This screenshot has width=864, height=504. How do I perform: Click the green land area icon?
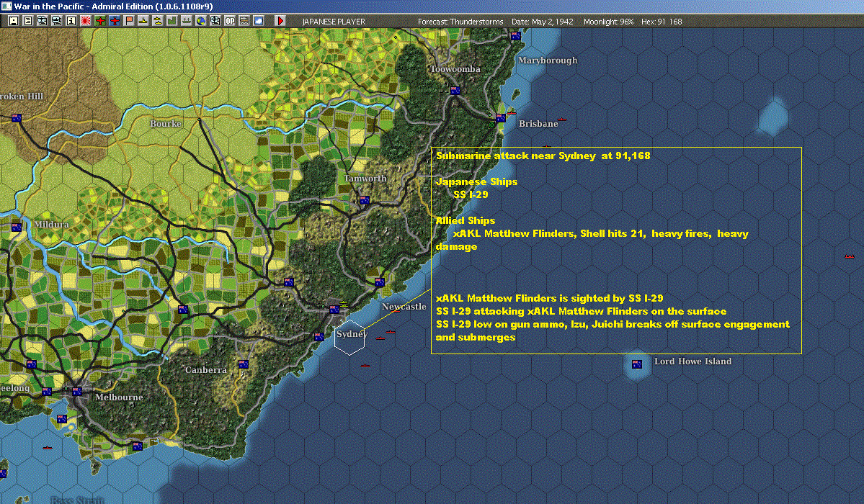pos(172,21)
